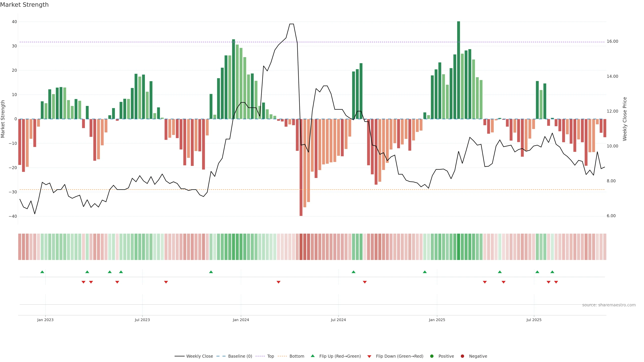Click the dark red Negative legend circle
This screenshot has height=362, width=644.
pos(462,356)
